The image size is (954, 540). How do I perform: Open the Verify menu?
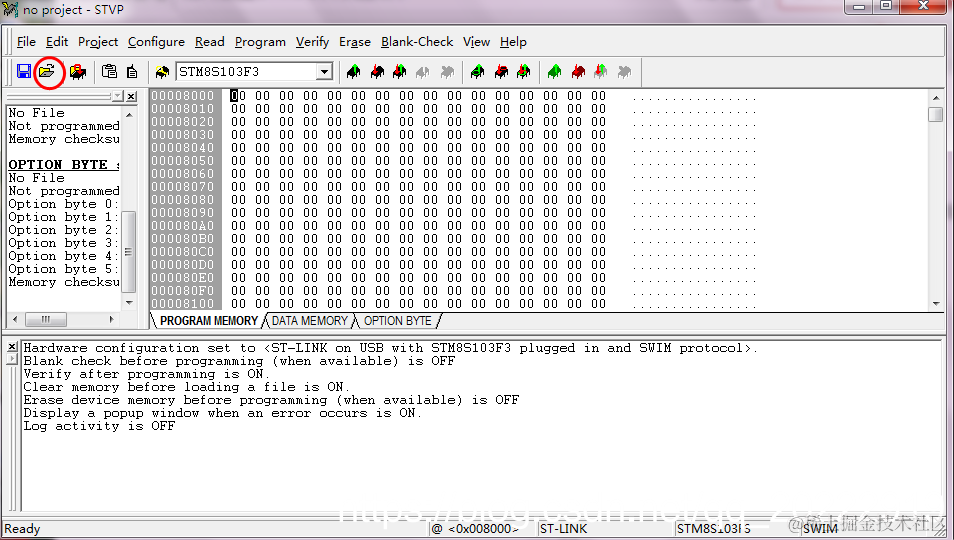click(x=312, y=42)
